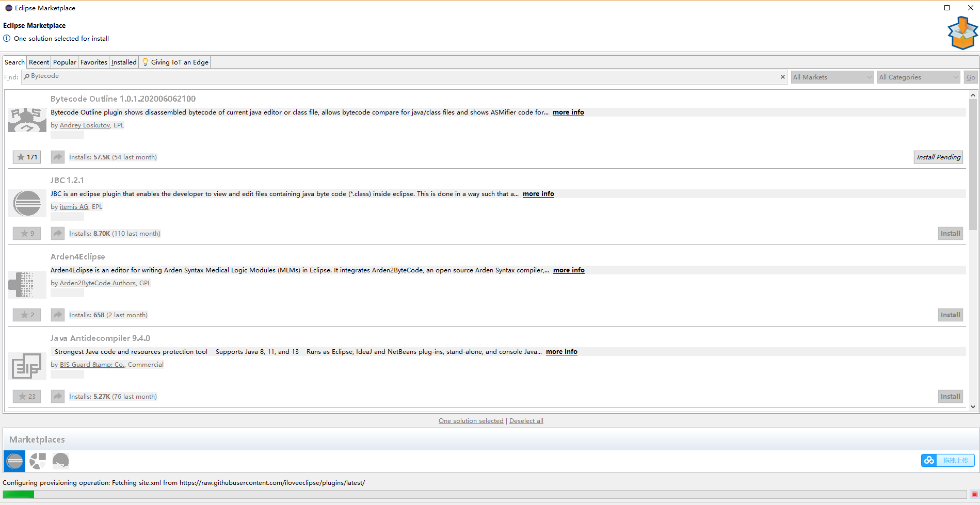The width and height of the screenshot is (980, 505).
Task: Click Install for the JBC plugin
Action: tap(950, 233)
